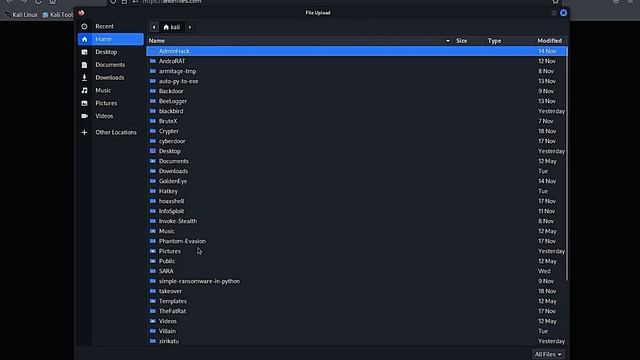Click the back path arrow

[x=154, y=27]
